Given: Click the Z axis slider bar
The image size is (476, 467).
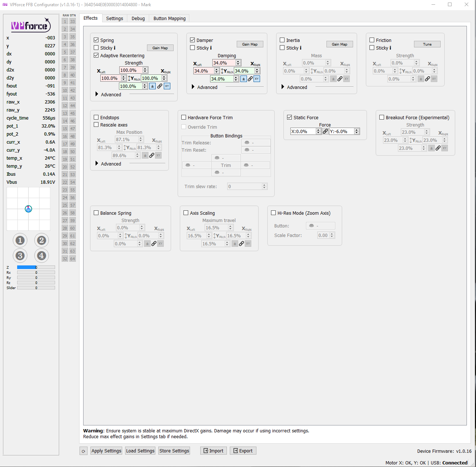Looking at the screenshot, I should [36, 267].
